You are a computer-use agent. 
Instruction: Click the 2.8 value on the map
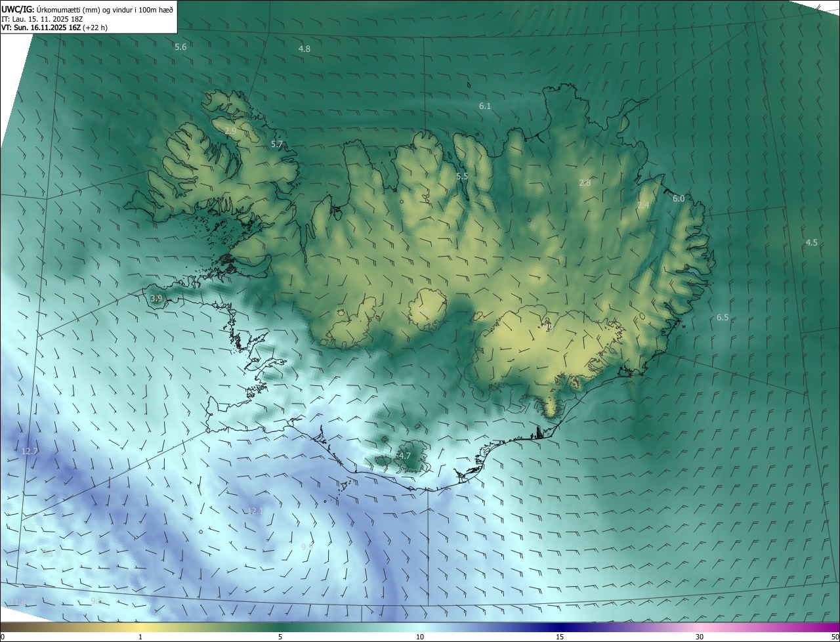tap(585, 183)
